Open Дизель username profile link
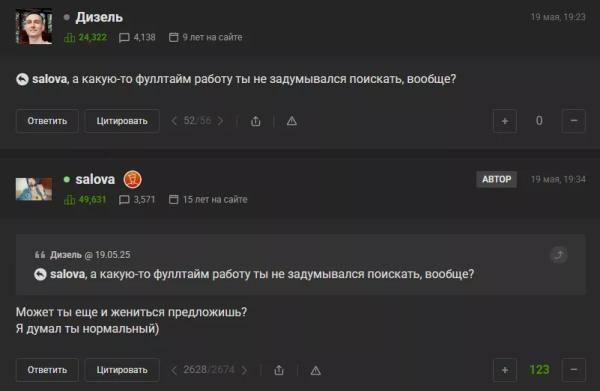The height and width of the screenshot is (391, 600). point(99,17)
